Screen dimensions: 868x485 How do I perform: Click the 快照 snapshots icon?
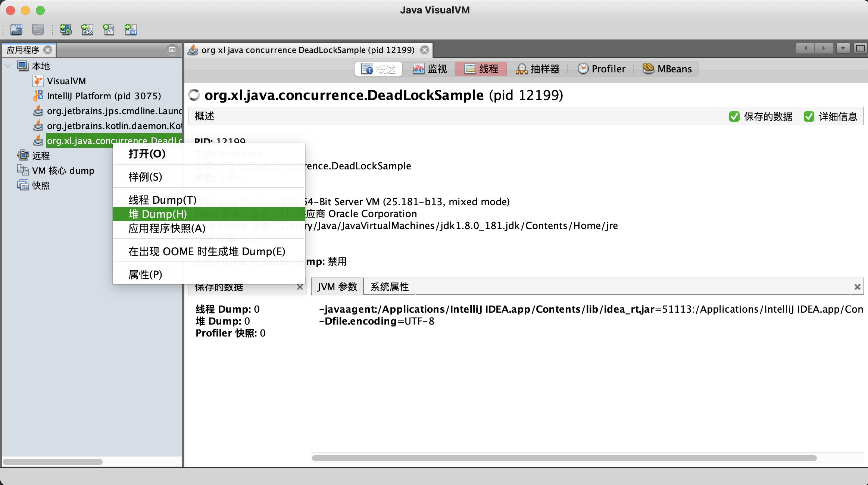23,185
